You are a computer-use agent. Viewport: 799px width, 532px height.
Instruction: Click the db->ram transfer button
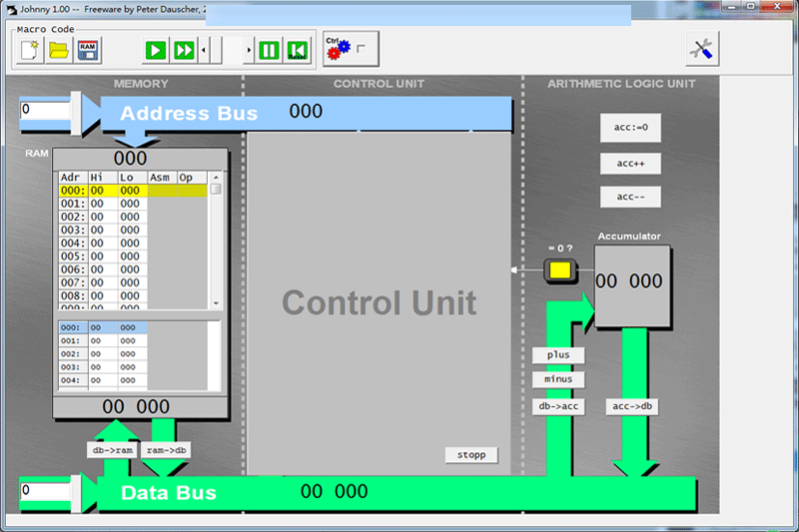112,450
